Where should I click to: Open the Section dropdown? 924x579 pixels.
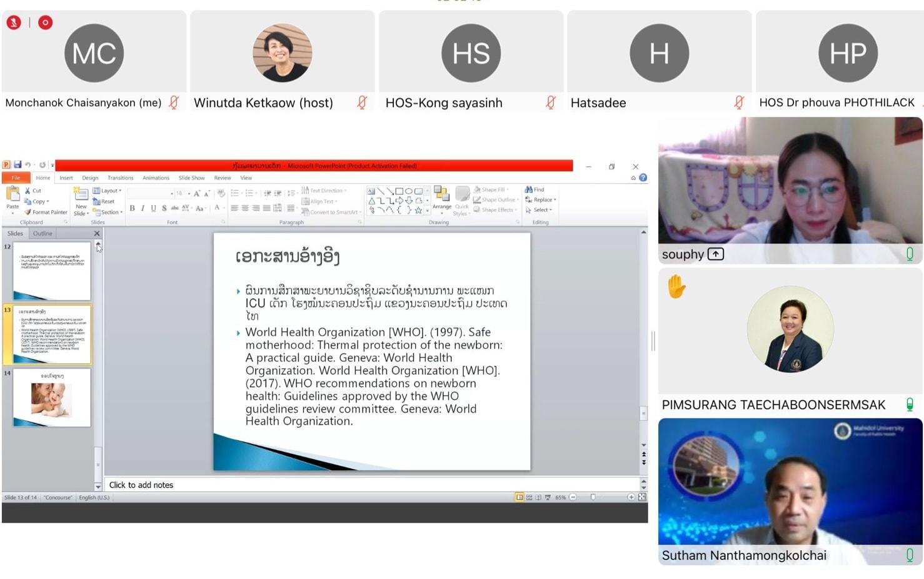click(x=108, y=212)
